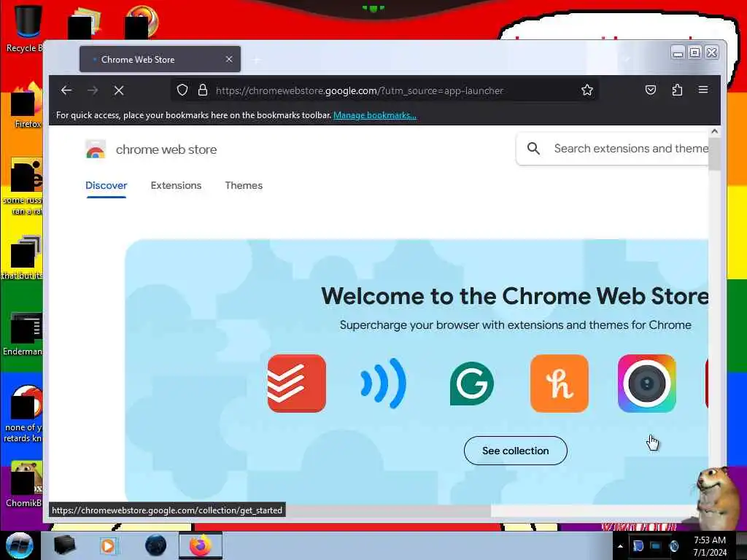Focus the Search extensions and themes field
The height and width of the screenshot is (560, 747).
pyautogui.click(x=612, y=149)
